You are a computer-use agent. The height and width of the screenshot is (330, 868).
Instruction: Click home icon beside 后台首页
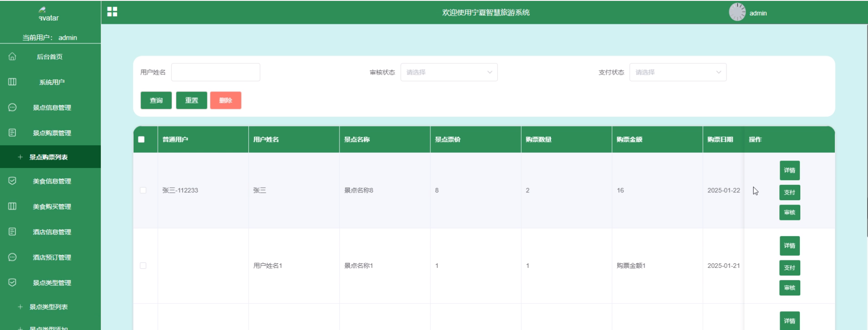[12, 56]
